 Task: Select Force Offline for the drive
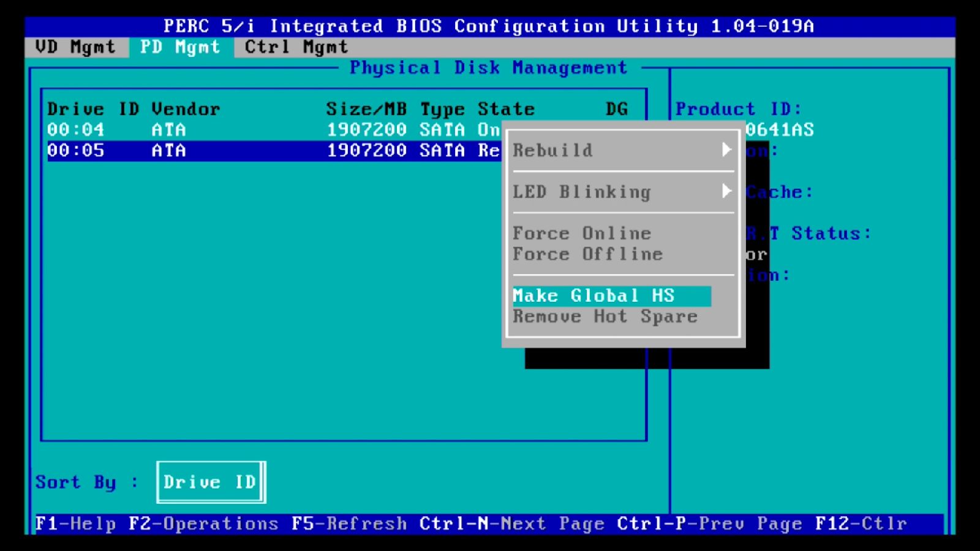pyautogui.click(x=587, y=254)
